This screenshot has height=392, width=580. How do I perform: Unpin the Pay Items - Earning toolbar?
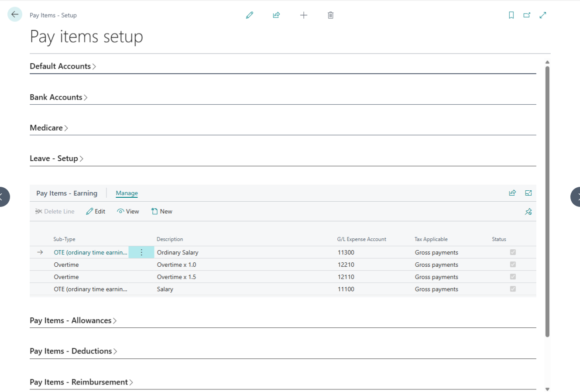click(528, 211)
